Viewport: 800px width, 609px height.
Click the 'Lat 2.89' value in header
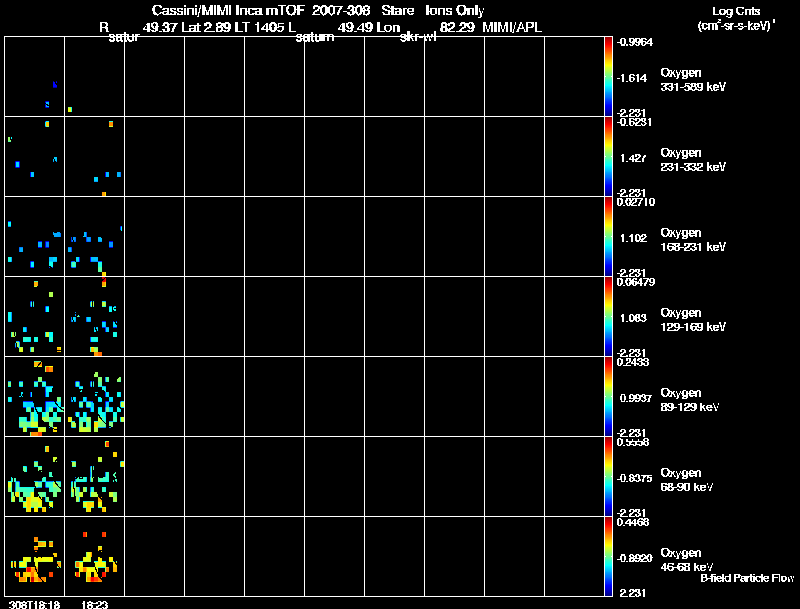[205, 27]
